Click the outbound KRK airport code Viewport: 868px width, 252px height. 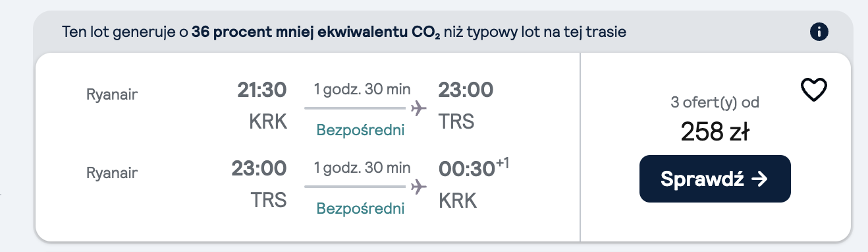coord(269,122)
